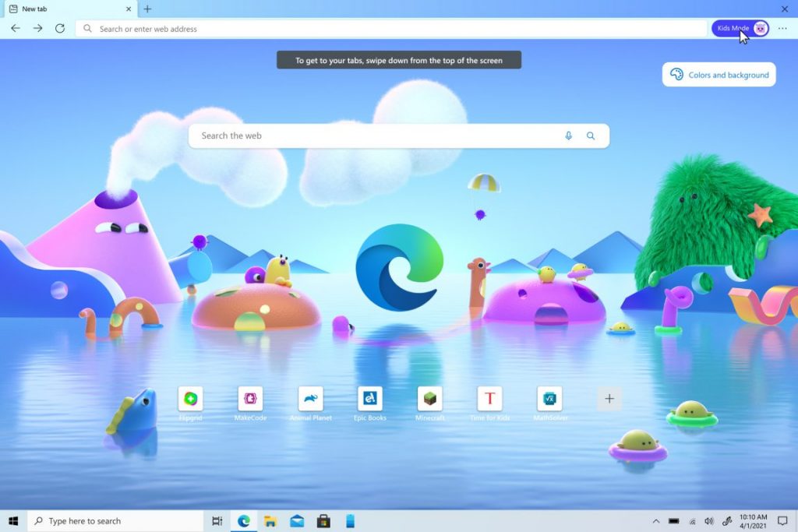Viewport: 798px width, 532px height.
Task: Open the Flipgrid shortcut
Action: pos(190,397)
